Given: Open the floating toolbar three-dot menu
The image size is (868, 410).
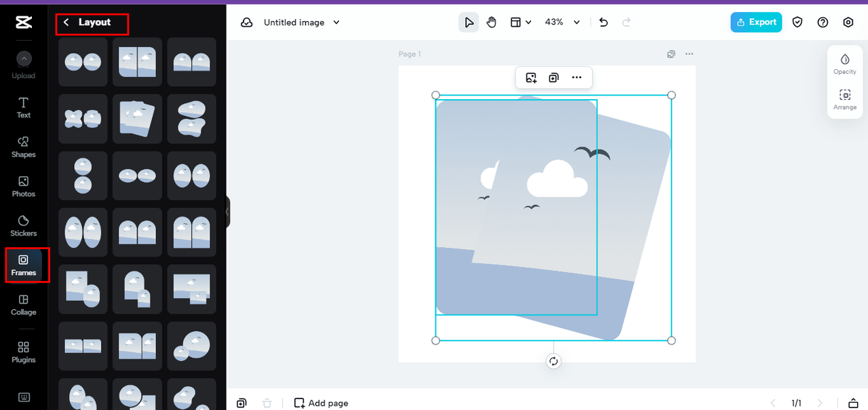Looking at the screenshot, I should (576, 78).
